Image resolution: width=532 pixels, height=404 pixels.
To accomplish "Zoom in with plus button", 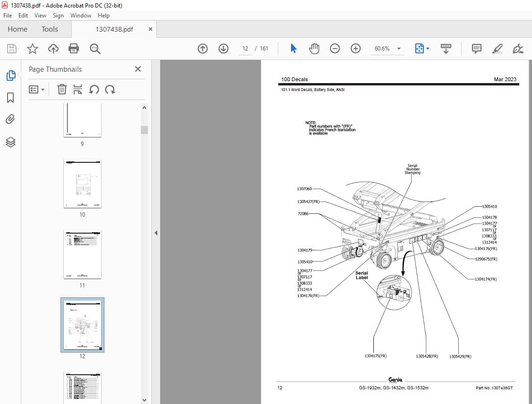I will pos(356,49).
